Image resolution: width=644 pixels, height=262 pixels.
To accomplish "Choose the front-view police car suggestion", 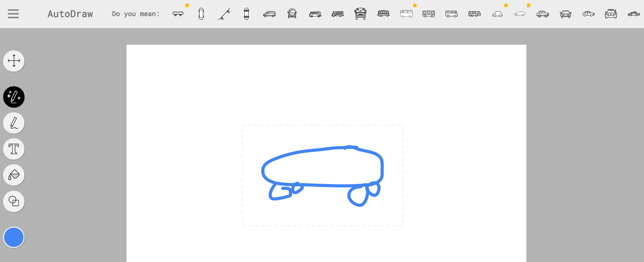I will [x=611, y=14].
